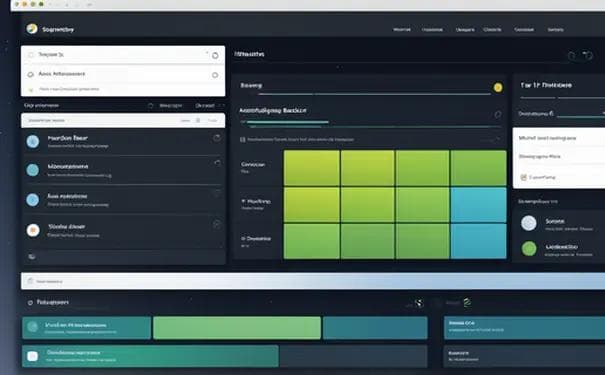Click the teal progress bar under center panel heading
The width and height of the screenshot is (605, 375).
tap(287, 122)
